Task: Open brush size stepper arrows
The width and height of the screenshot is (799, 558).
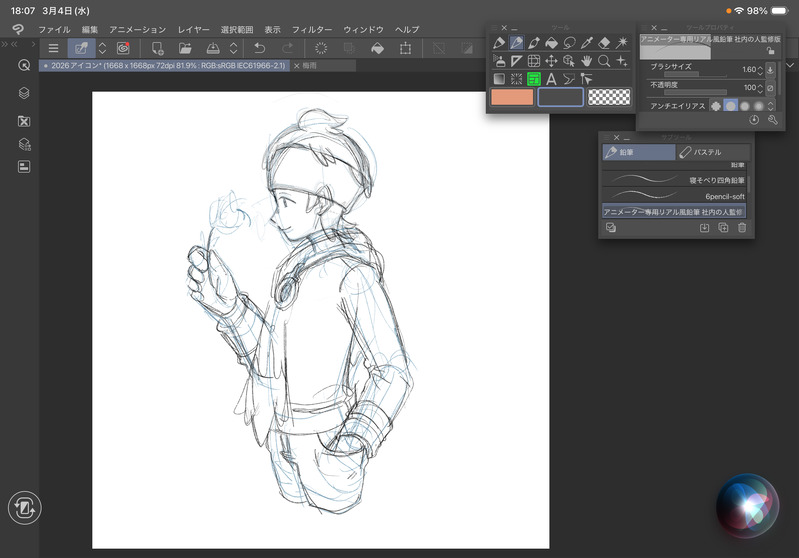Action: tap(759, 69)
